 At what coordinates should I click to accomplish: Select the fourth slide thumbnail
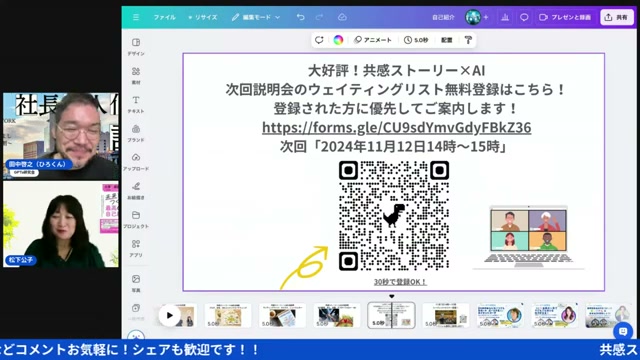pos(337,315)
